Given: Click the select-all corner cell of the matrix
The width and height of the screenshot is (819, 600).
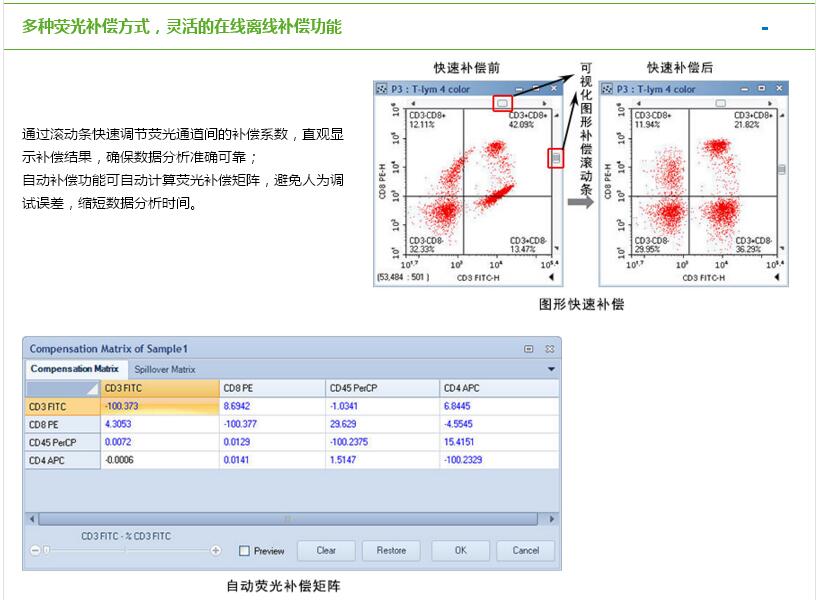Looking at the screenshot, I should tap(63, 389).
